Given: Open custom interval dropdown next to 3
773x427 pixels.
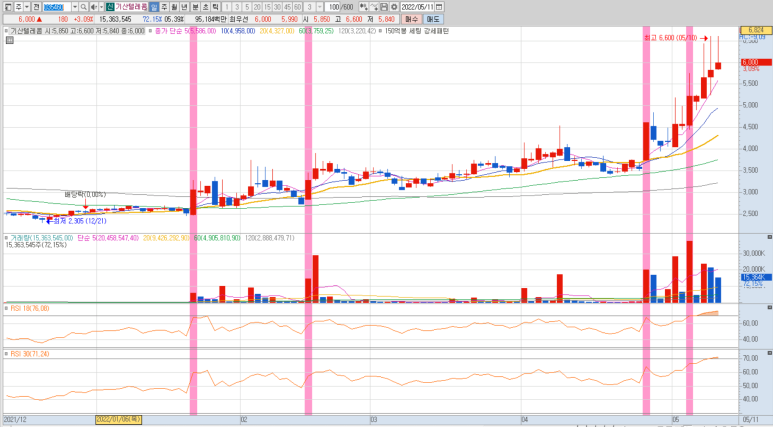Looking at the screenshot, I should [320, 7].
